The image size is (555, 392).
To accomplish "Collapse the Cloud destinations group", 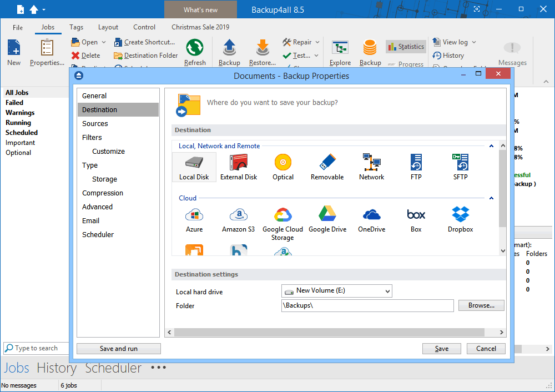I will click(491, 198).
